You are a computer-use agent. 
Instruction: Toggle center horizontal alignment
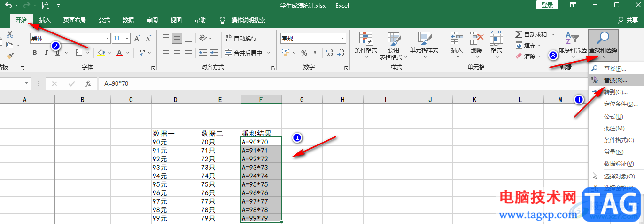[x=177, y=53]
